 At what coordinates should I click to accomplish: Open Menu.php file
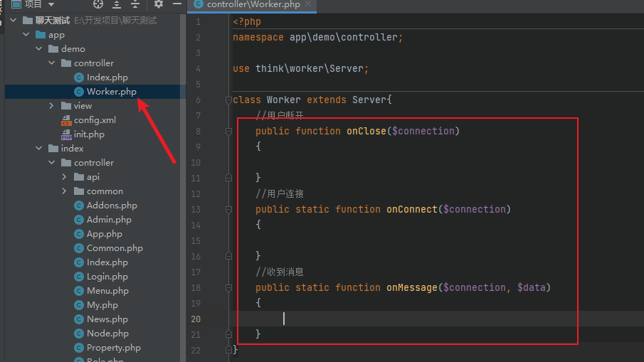coord(107,291)
